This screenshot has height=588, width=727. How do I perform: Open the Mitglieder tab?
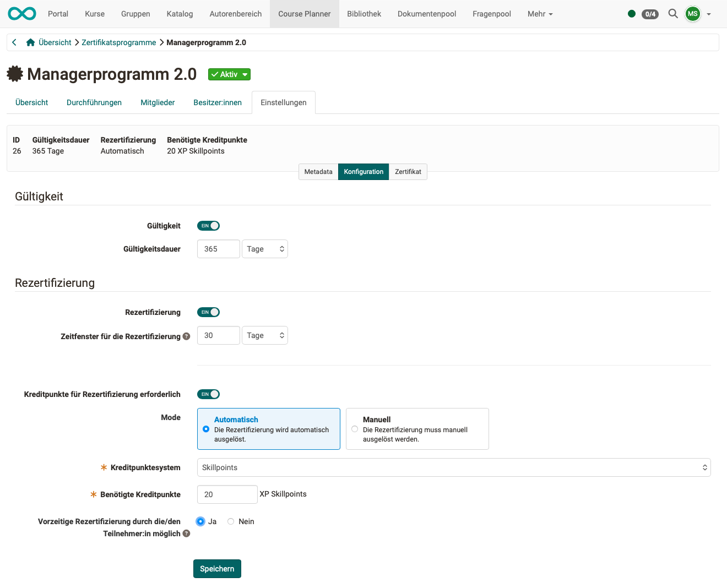158,102
